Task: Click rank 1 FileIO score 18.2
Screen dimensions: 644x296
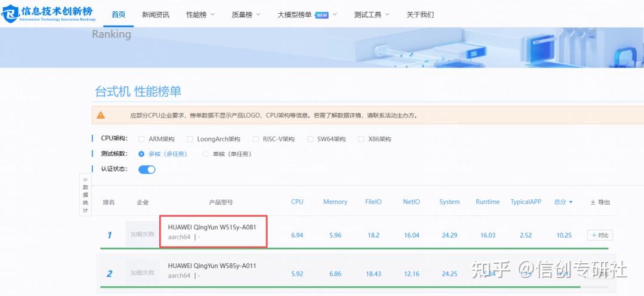Action: 373,235
